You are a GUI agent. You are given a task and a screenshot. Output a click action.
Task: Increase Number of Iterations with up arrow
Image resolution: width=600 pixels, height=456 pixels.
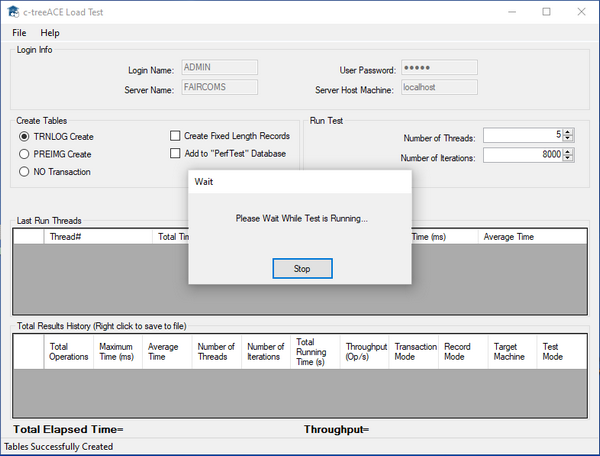click(x=568, y=152)
